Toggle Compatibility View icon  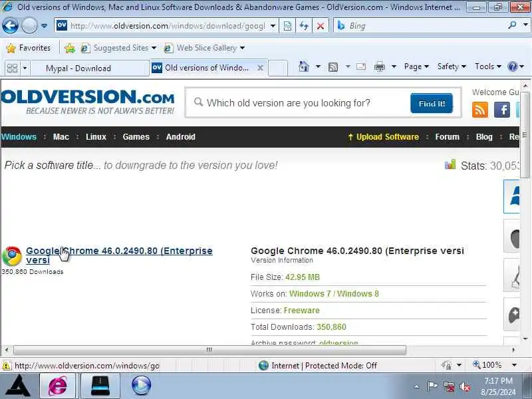click(287, 26)
